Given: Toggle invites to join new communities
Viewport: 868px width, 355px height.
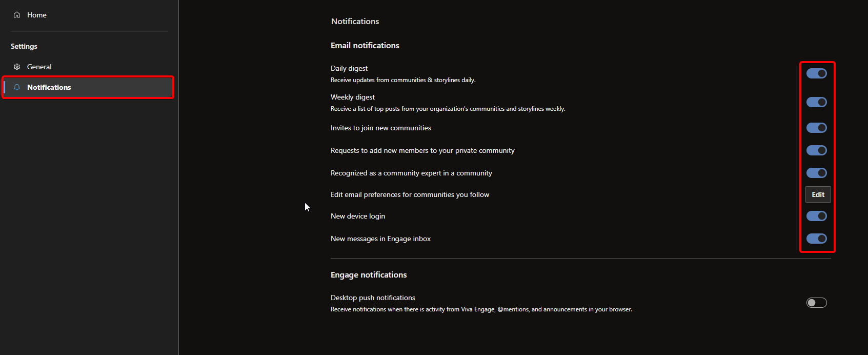Looking at the screenshot, I should click(816, 128).
